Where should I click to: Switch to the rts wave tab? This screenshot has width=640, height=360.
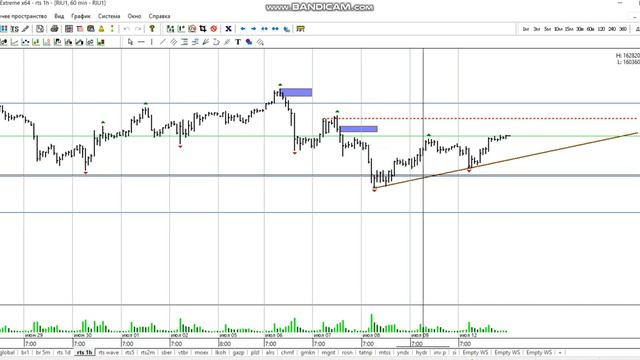109,352
